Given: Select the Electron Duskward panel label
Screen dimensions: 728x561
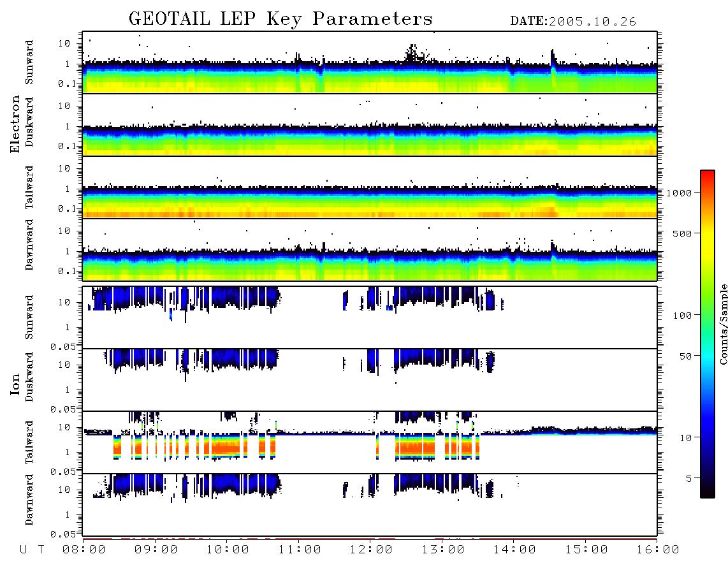Looking at the screenshot, I should [29, 122].
